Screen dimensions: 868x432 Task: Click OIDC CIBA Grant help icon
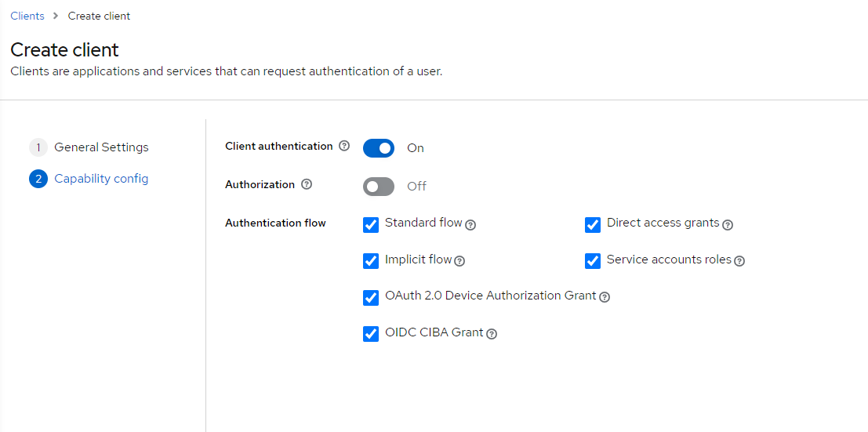click(x=492, y=334)
